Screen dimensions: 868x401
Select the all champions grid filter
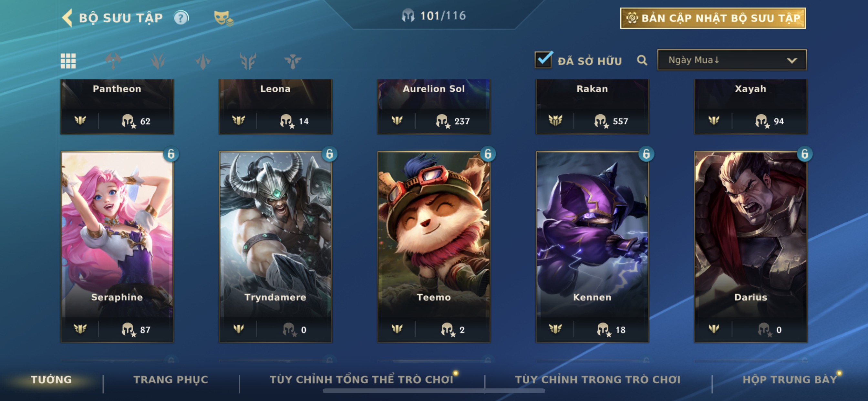click(68, 61)
